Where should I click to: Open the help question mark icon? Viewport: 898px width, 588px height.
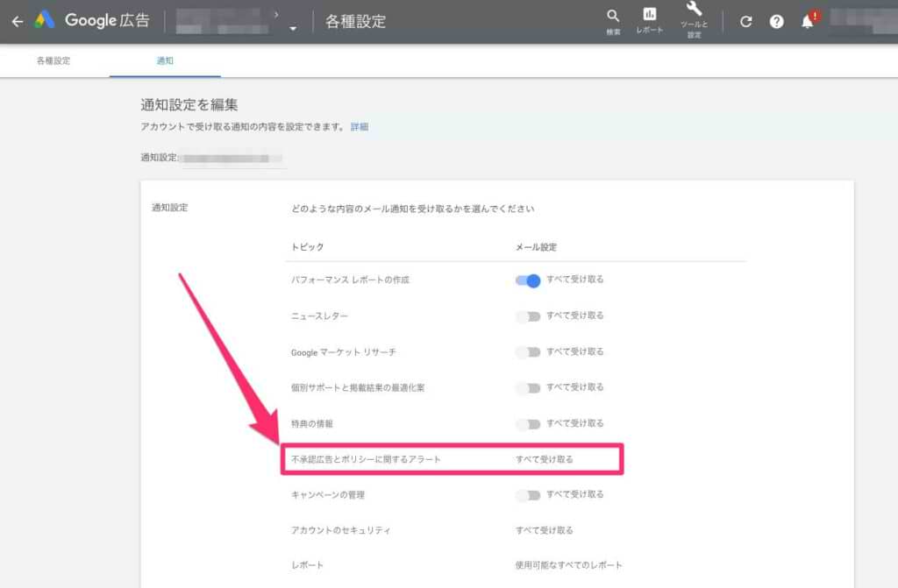pos(776,22)
